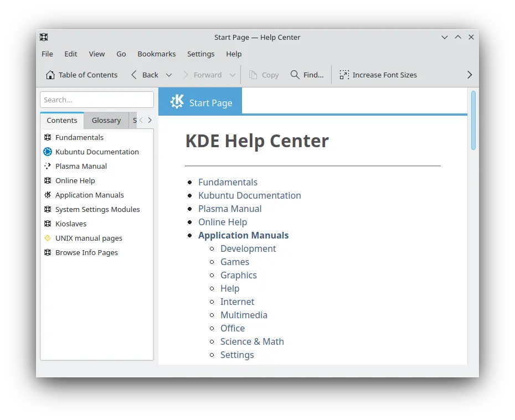Open the Settings menu
Viewport: 515px width, 420px height.
pyautogui.click(x=200, y=54)
